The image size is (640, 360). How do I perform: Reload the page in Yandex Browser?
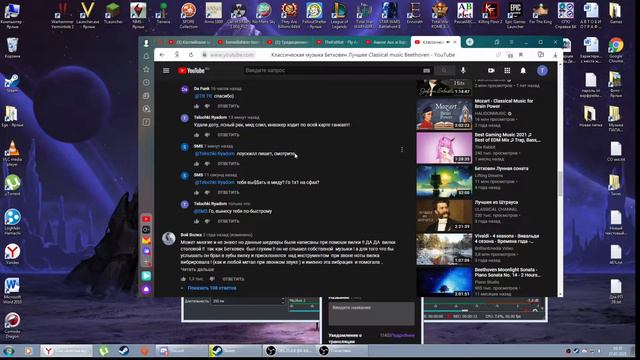[191, 55]
